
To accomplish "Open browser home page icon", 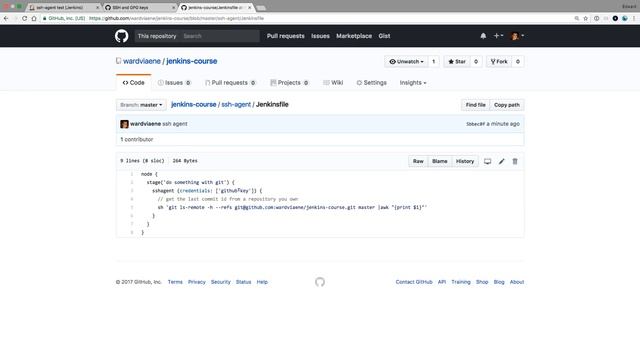I will pos(34,18).
